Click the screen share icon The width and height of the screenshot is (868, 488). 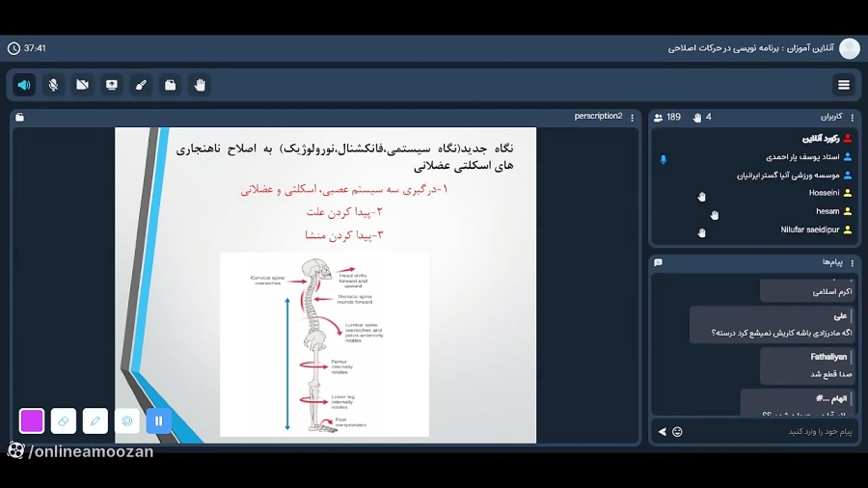112,85
